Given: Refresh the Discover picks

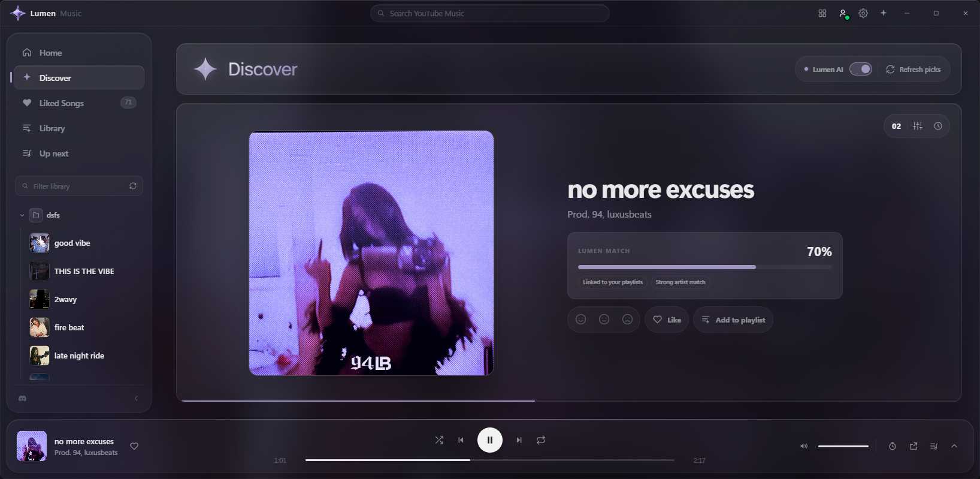Looking at the screenshot, I should pyautogui.click(x=913, y=70).
